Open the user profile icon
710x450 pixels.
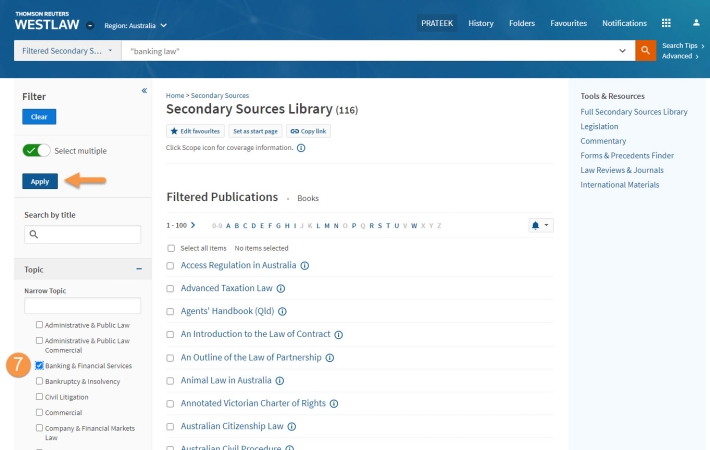(x=696, y=23)
